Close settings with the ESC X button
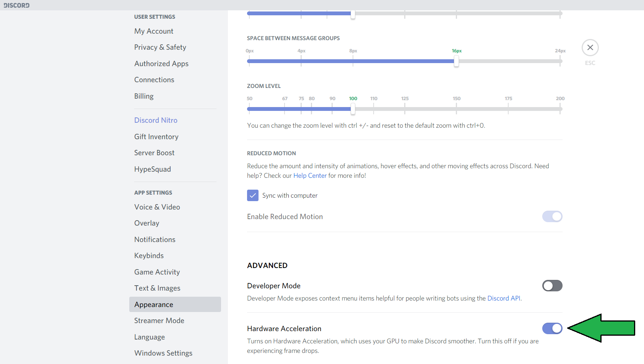644x364 pixels. coord(590,48)
